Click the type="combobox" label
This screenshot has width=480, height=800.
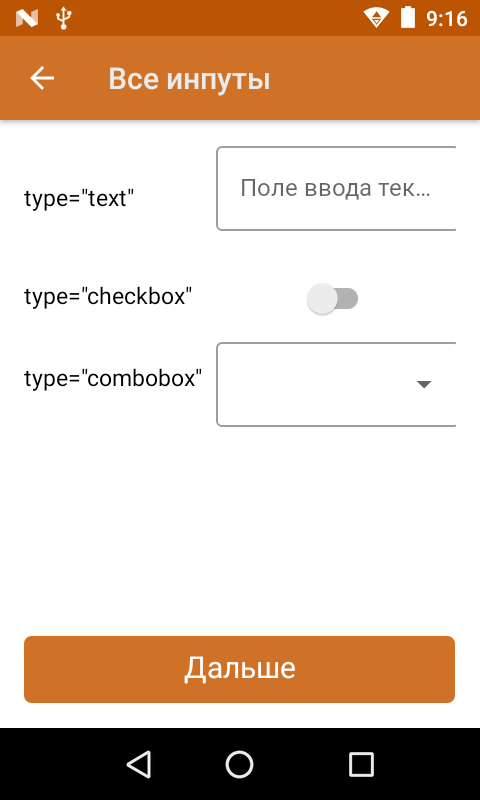[x=113, y=379]
